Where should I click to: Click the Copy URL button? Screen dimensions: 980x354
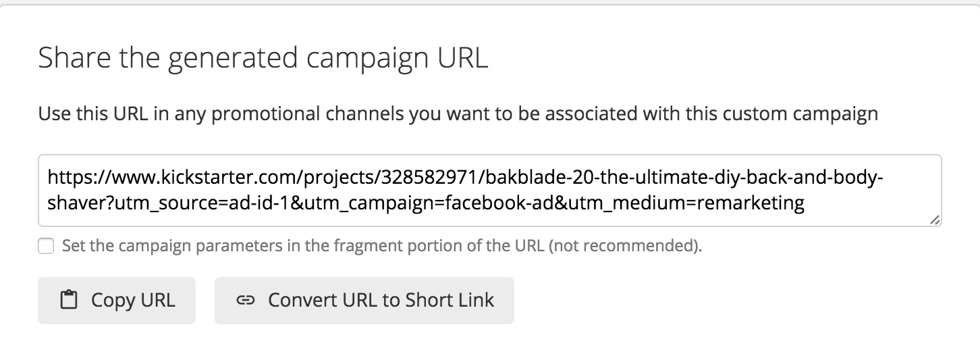coord(117,300)
